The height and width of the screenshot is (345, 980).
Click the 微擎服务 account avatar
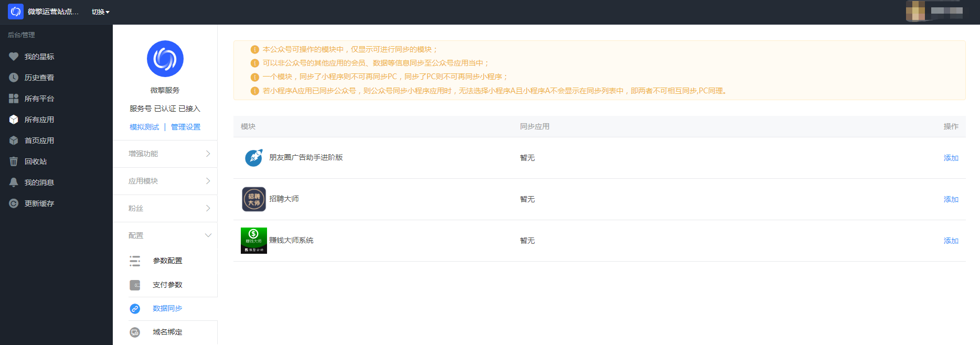pos(165,59)
